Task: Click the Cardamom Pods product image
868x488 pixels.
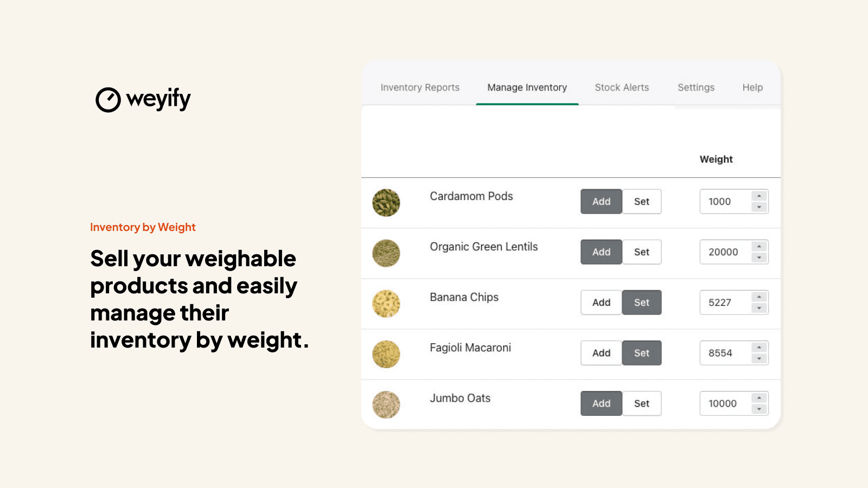Action: point(386,203)
